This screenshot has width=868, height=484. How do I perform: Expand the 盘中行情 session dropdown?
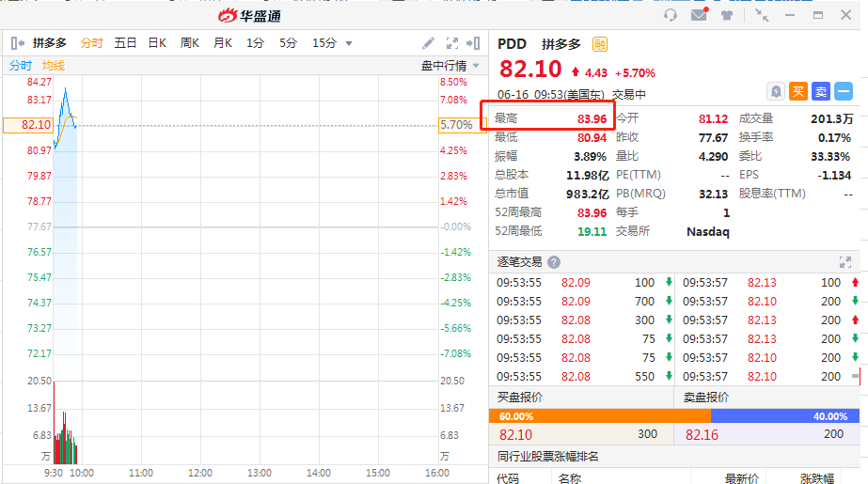tap(476, 66)
